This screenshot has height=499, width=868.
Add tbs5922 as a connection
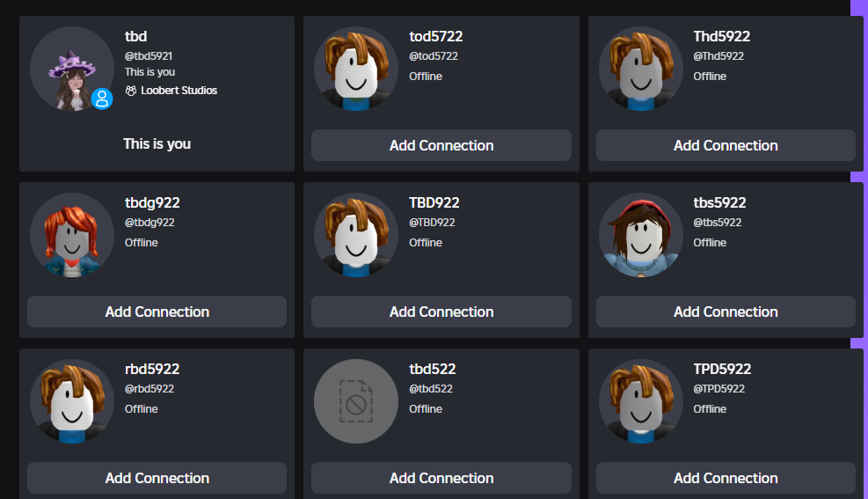point(725,312)
